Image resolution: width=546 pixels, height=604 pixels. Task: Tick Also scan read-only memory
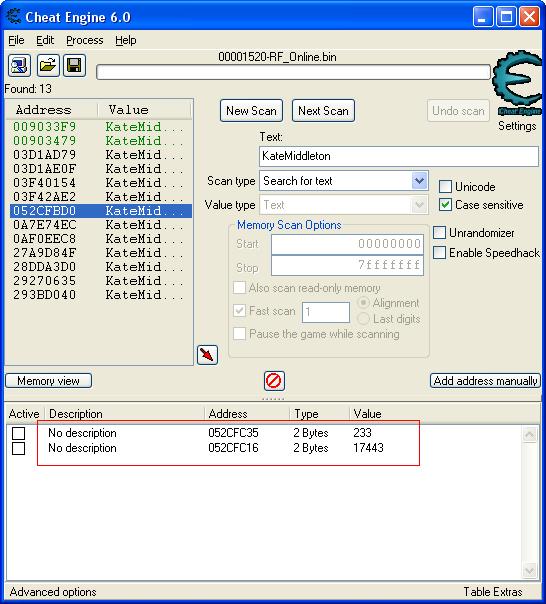pos(239,288)
